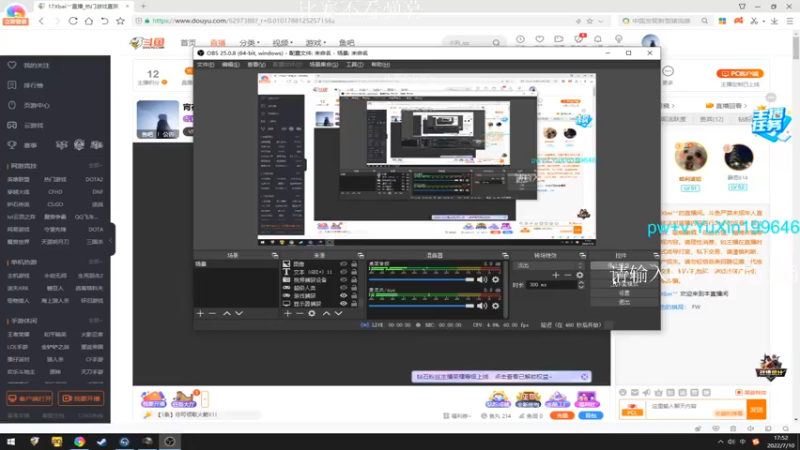Click the orange PC client button
The image size is (800, 450).
tap(740, 73)
